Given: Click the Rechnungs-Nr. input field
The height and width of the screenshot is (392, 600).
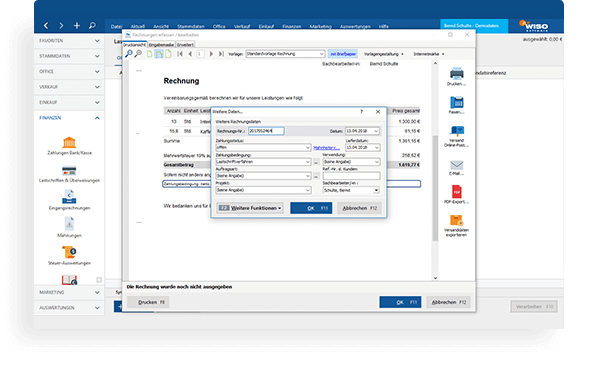Looking at the screenshot, I should [x=266, y=131].
